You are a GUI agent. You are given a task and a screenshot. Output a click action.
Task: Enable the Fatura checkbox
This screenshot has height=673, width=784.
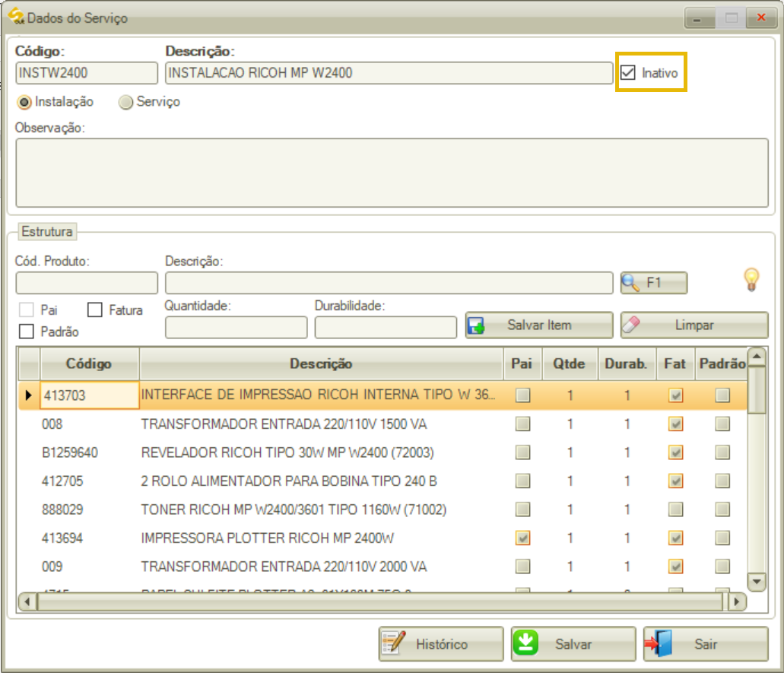pyautogui.click(x=94, y=310)
